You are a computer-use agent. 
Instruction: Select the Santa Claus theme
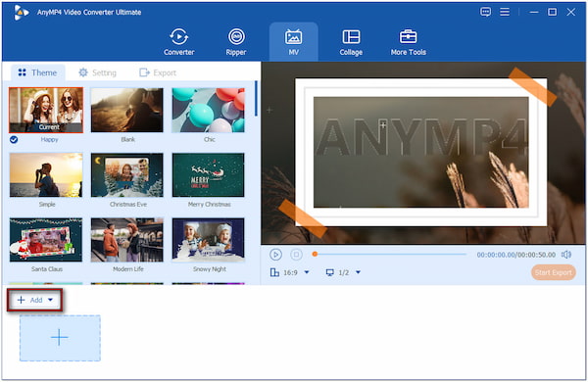click(46, 240)
